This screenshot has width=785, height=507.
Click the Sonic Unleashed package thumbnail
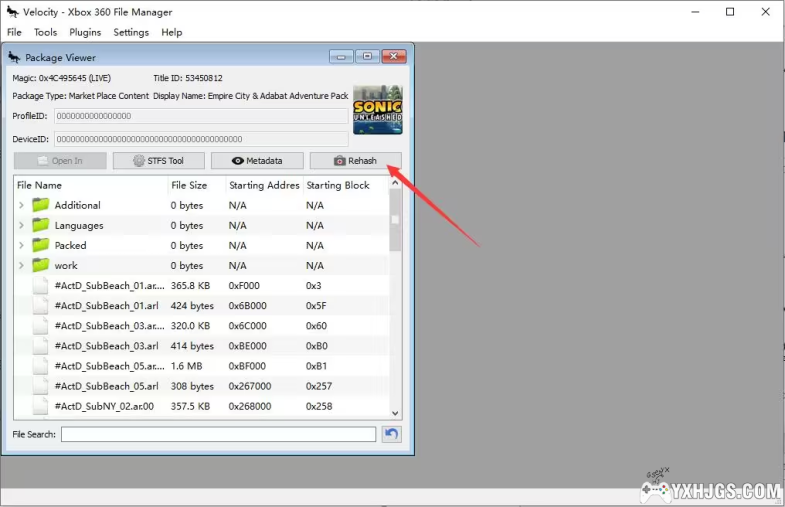coord(378,110)
